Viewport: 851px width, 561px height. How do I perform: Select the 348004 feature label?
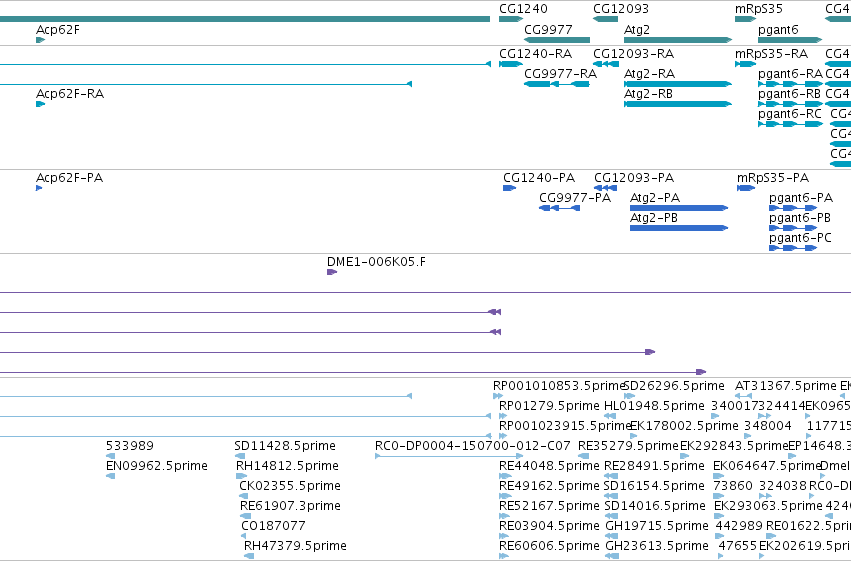pos(767,426)
